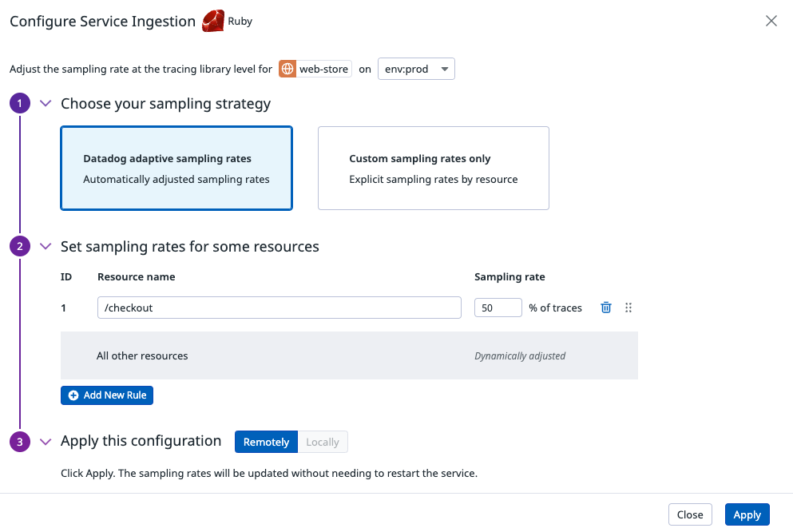Select Custom sampling rates only option
The height and width of the screenshot is (532, 793).
tap(434, 168)
